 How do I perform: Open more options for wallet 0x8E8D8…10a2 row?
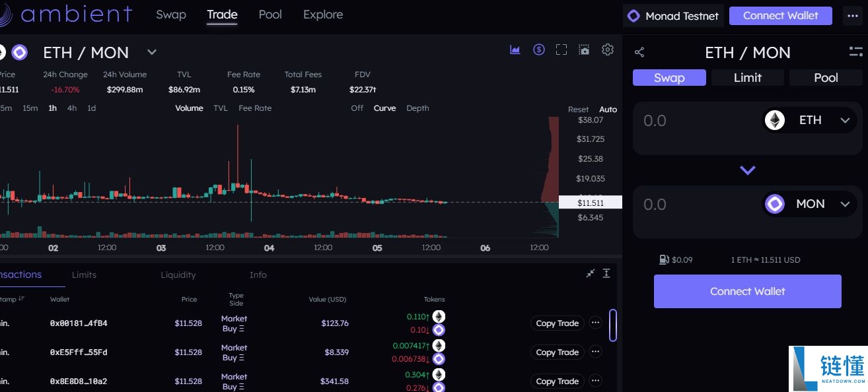pos(595,381)
